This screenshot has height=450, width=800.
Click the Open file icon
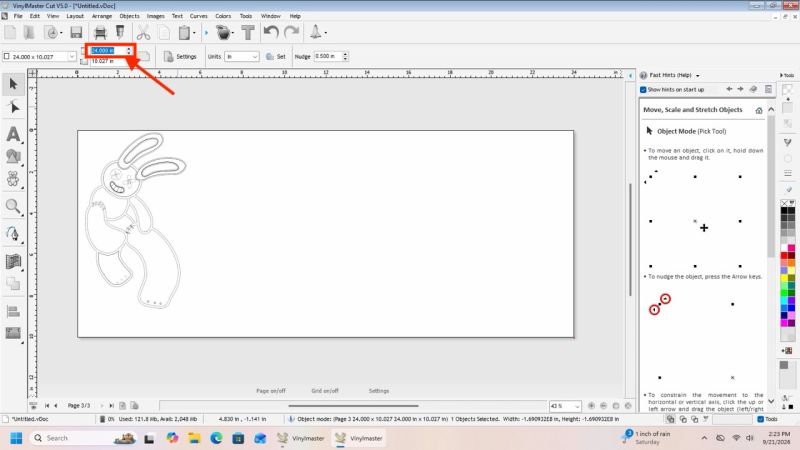29,33
